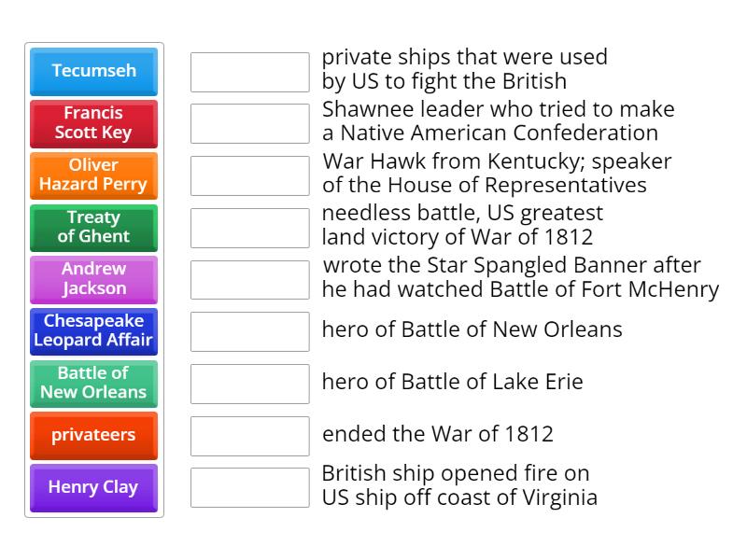This screenshot has width=747, height=560.
Task: Pick the Andrew Jackson tile
Action: [93, 279]
